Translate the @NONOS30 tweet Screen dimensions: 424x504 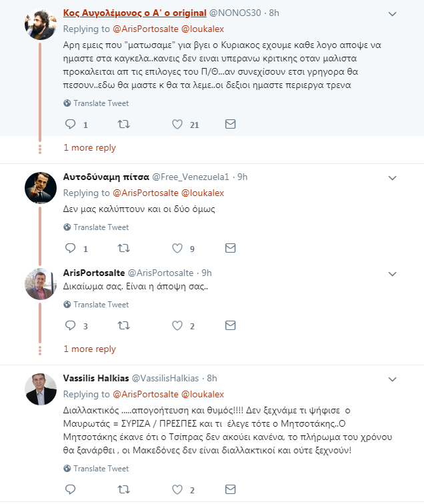click(x=96, y=103)
